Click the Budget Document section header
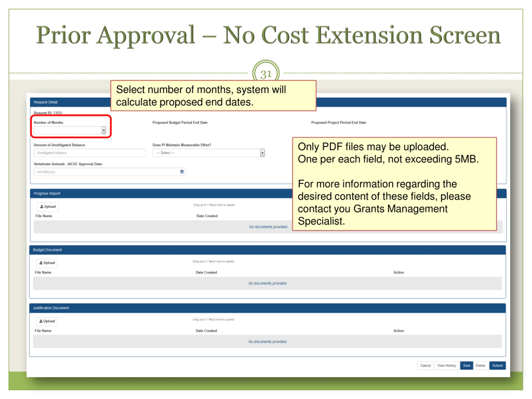 [x=267, y=250]
